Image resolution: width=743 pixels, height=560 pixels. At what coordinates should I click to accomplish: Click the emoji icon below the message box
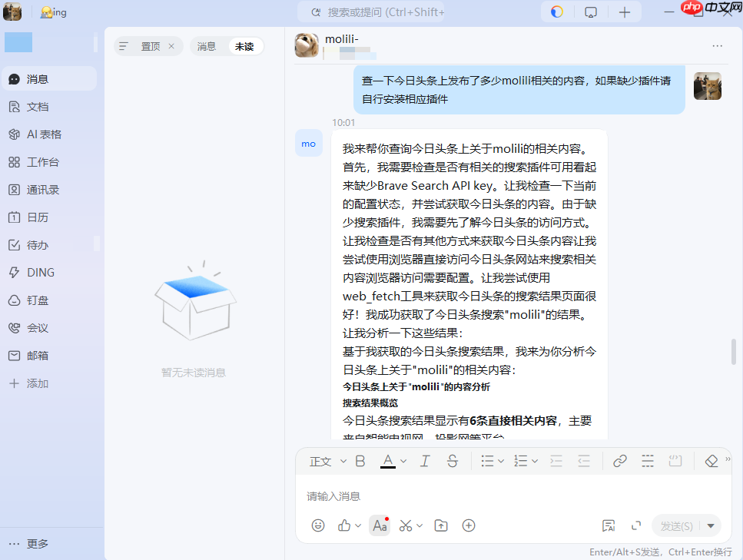tap(318, 525)
